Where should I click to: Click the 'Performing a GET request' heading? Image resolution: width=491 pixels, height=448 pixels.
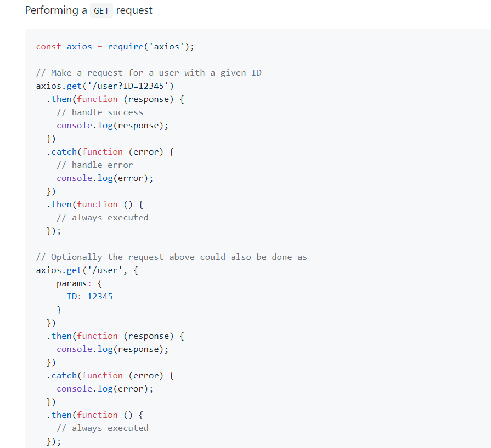tap(89, 10)
